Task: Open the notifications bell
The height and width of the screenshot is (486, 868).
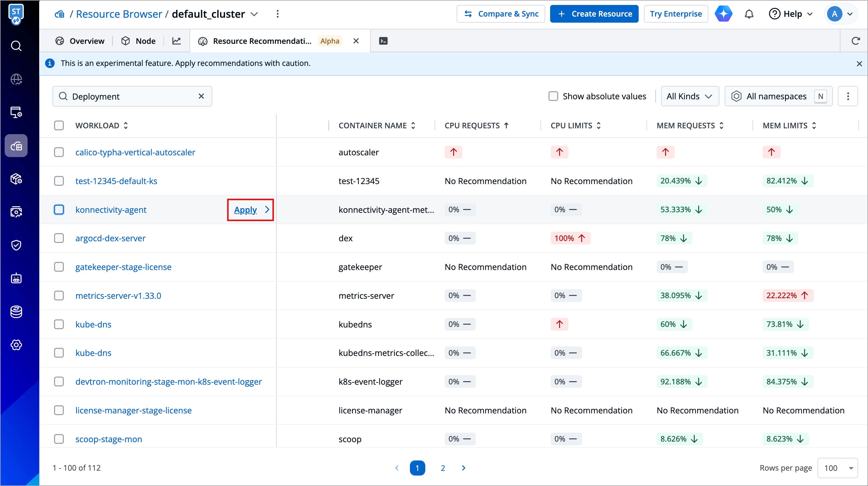Action: pyautogui.click(x=749, y=14)
